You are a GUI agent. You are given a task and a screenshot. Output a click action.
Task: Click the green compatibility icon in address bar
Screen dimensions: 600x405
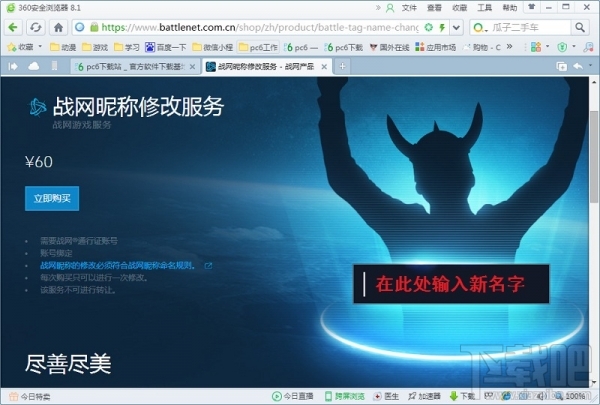(429, 27)
